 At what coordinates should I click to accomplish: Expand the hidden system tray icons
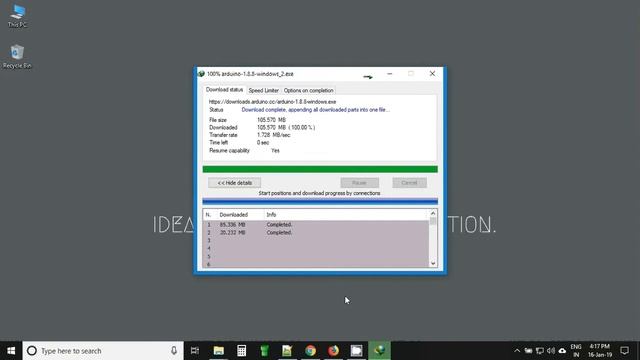pyautogui.click(x=517, y=351)
